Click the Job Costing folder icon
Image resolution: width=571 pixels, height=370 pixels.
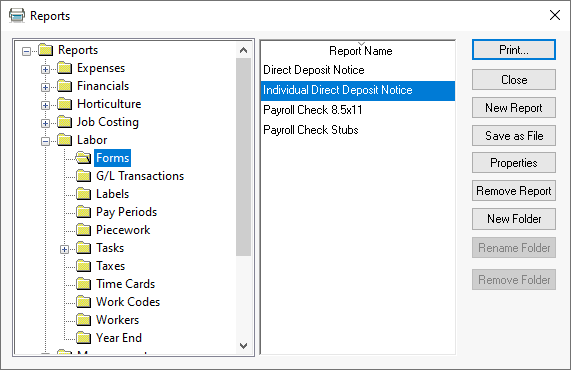click(64, 122)
